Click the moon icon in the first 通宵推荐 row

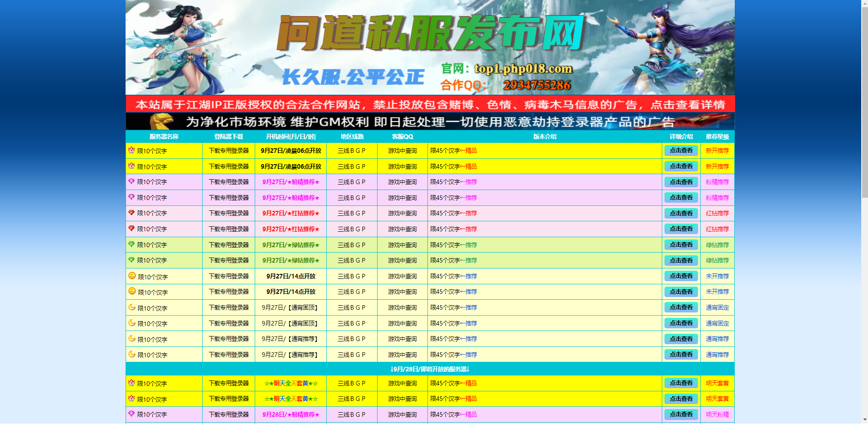pyautogui.click(x=132, y=338)
